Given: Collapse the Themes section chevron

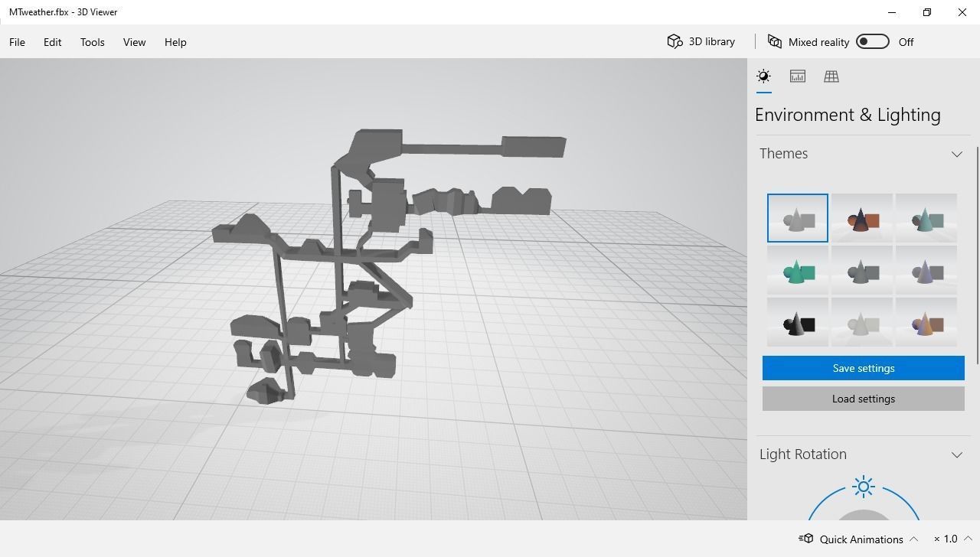Looking at the screenshot, I should 956,155.
